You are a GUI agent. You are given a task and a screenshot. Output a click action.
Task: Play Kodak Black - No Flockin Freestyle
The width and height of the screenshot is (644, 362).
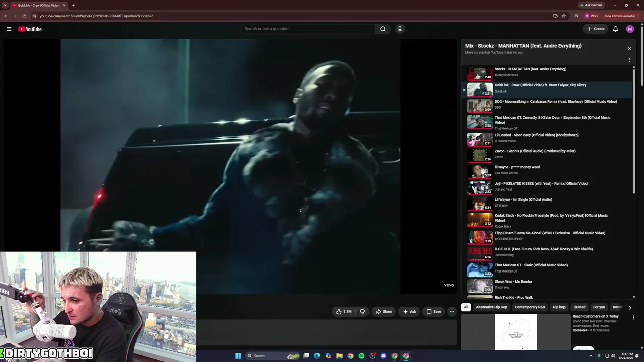tap(546, 221)
